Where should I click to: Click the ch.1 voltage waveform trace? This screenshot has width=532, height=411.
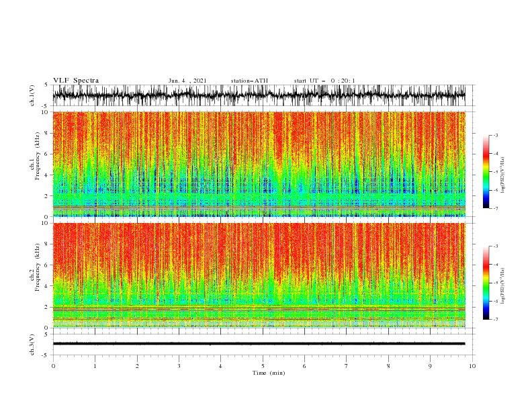point(259,95)
